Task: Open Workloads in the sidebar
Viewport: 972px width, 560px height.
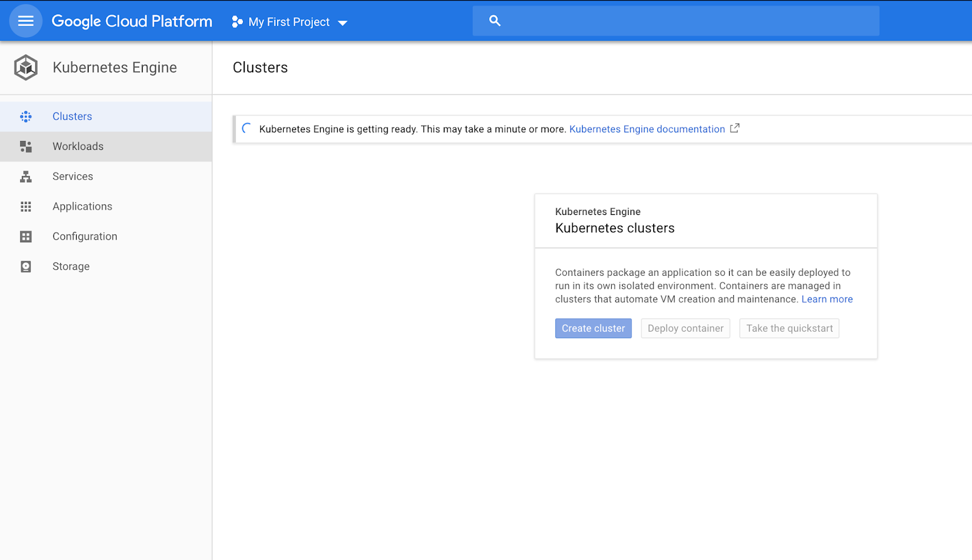Action: tap(106, 146)
